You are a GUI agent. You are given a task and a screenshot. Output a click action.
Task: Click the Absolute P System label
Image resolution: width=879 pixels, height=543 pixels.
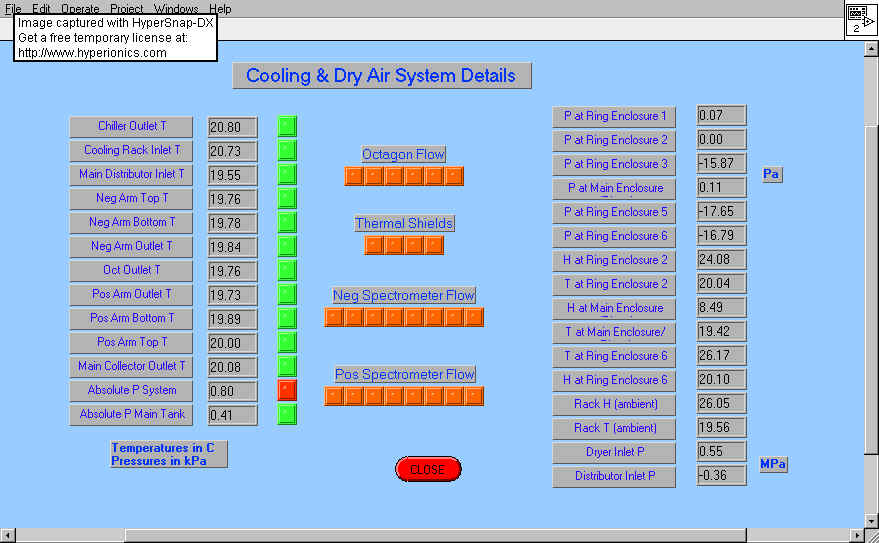132,391
